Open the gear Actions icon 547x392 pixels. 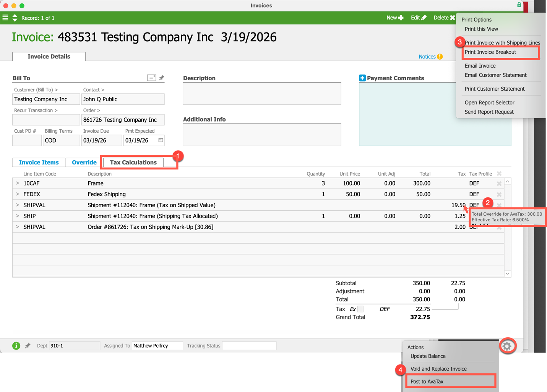pos(507,346)
